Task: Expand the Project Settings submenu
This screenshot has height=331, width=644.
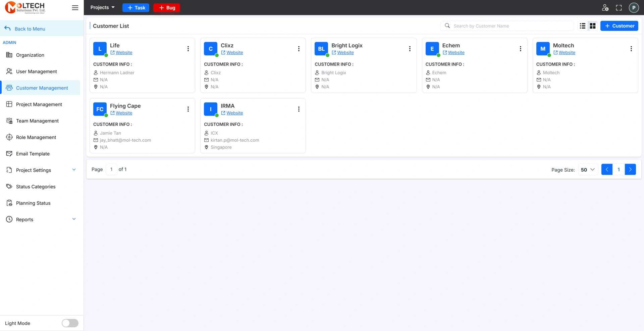Action: 74,170
